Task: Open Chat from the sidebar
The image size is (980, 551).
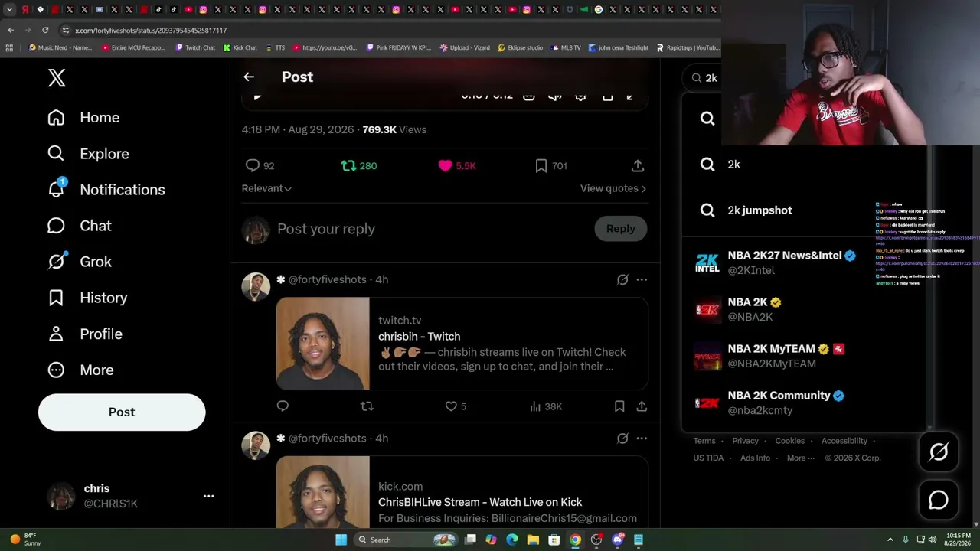Action: click(x=79, y=226)
